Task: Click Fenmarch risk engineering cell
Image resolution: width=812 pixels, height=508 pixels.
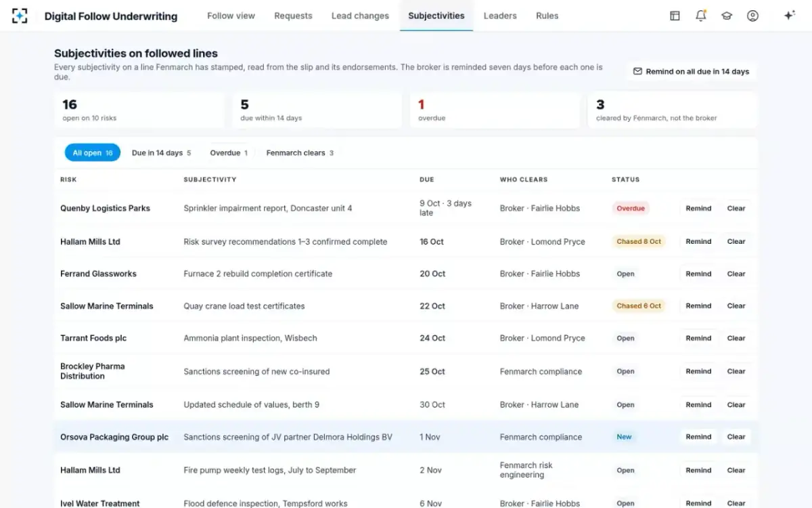Action: pos(526,471)
